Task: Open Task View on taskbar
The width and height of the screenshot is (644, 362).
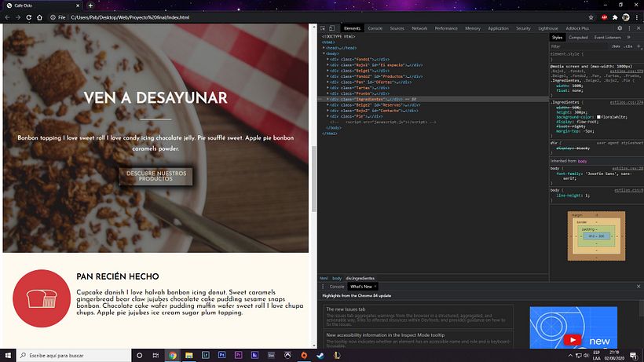Action: coord(156,356)
